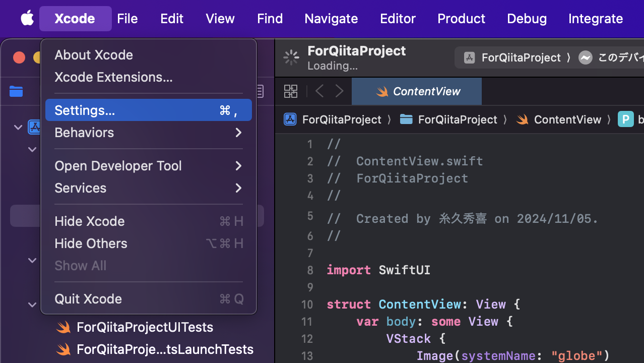Viewport: 644px width, 363px height.
Task: Collapse the ForQiitaProject root disclosure triangle
Action: [x=18, y=127]
